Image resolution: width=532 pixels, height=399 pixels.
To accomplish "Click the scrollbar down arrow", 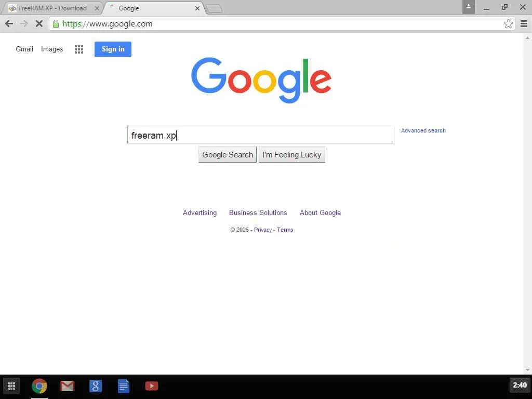I will click(527, 370).
